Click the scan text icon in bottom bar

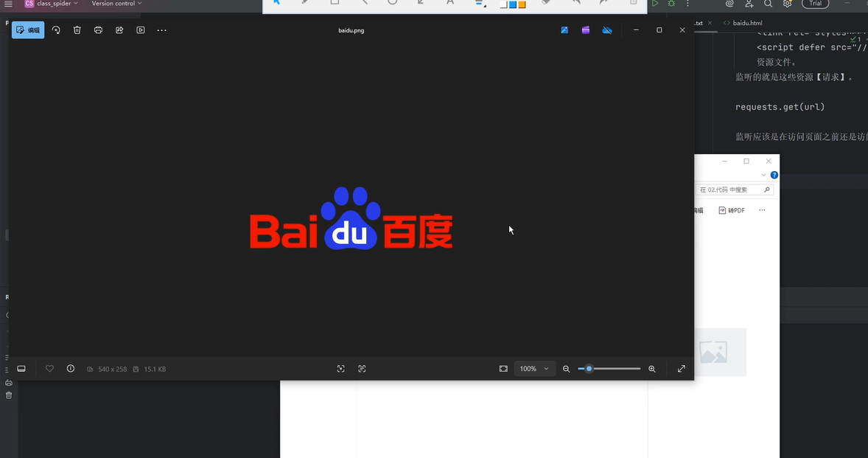(362, 369)
